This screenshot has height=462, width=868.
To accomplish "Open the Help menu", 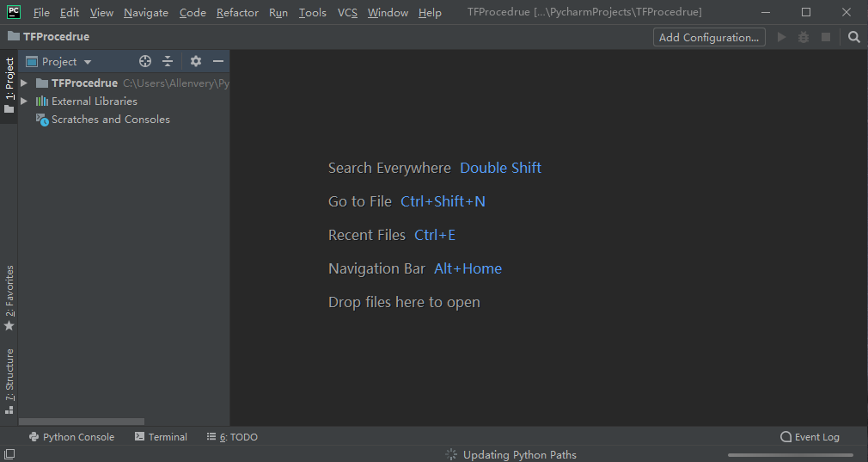I will (430, 12).
